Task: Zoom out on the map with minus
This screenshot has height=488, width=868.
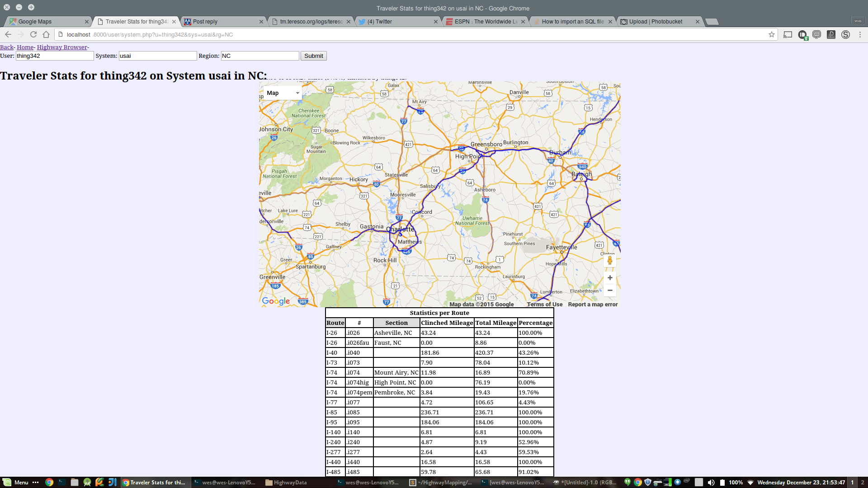Action: tap(610, 291)
